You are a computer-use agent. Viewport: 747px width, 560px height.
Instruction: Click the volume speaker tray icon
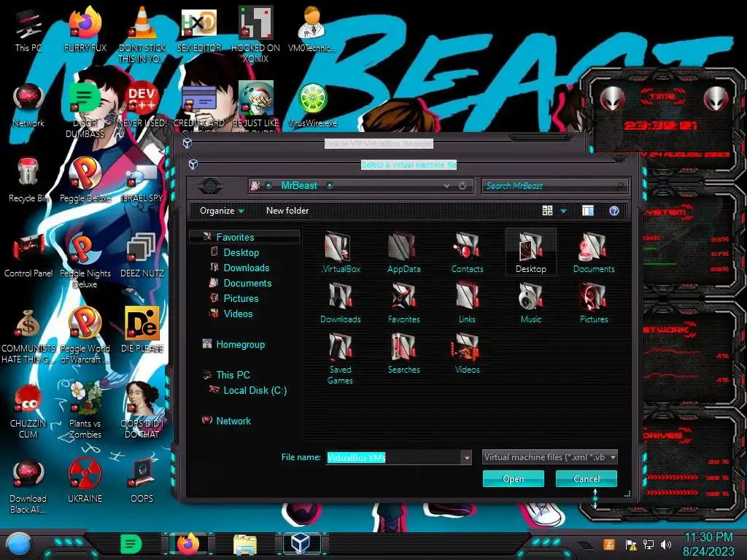(x=666, y=544)
